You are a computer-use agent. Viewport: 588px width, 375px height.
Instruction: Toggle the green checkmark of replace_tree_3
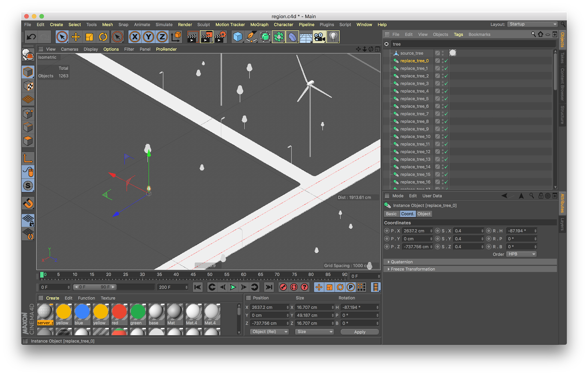coord(446,84)
